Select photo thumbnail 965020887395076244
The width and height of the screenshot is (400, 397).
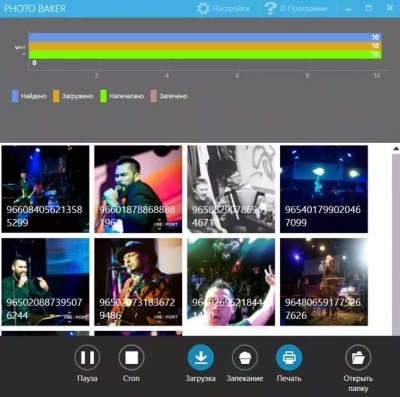(45, 282)
